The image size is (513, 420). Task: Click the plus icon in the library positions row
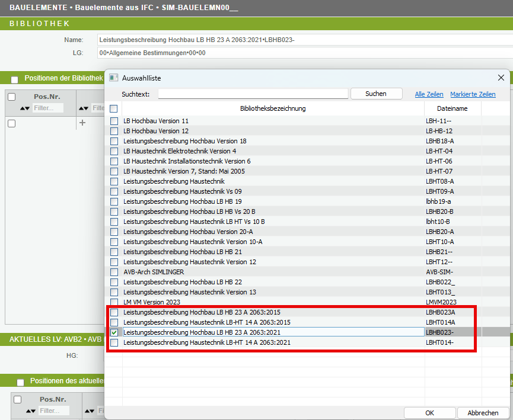pyautogui.click(x=82, y=123)
